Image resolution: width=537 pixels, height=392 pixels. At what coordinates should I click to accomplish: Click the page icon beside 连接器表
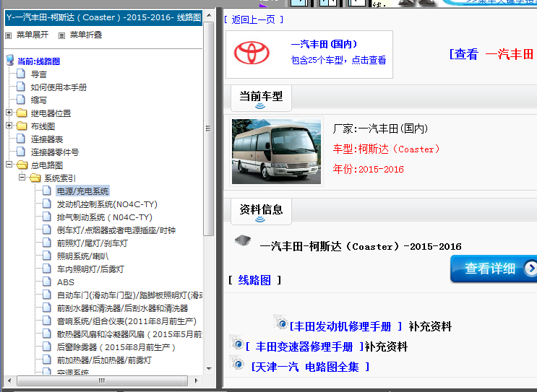(21, 139)
